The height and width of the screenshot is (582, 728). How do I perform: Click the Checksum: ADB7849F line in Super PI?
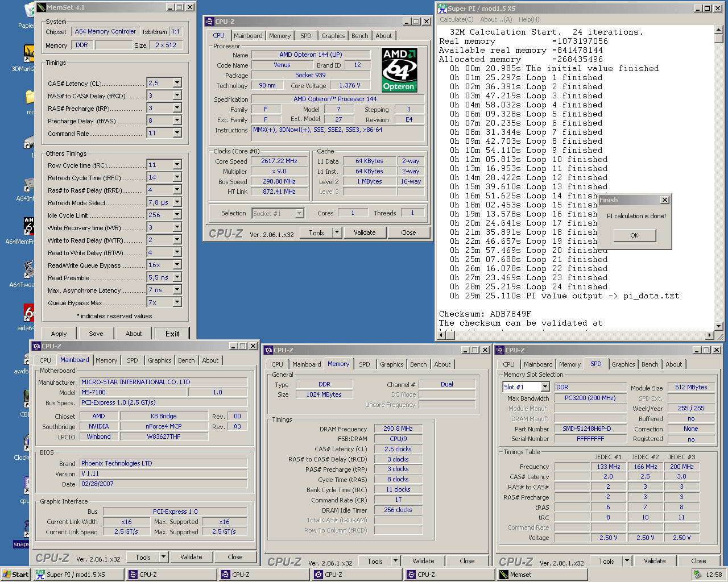[485, 314]
